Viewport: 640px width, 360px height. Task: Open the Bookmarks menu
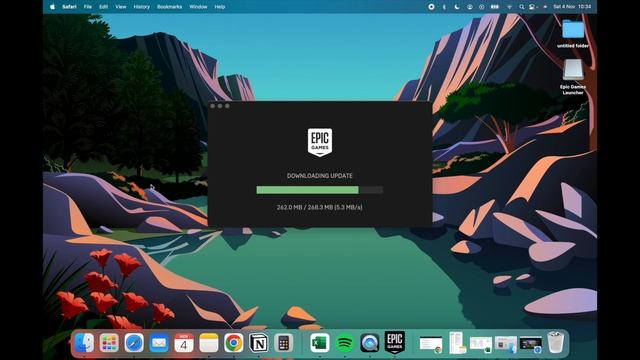169,7
